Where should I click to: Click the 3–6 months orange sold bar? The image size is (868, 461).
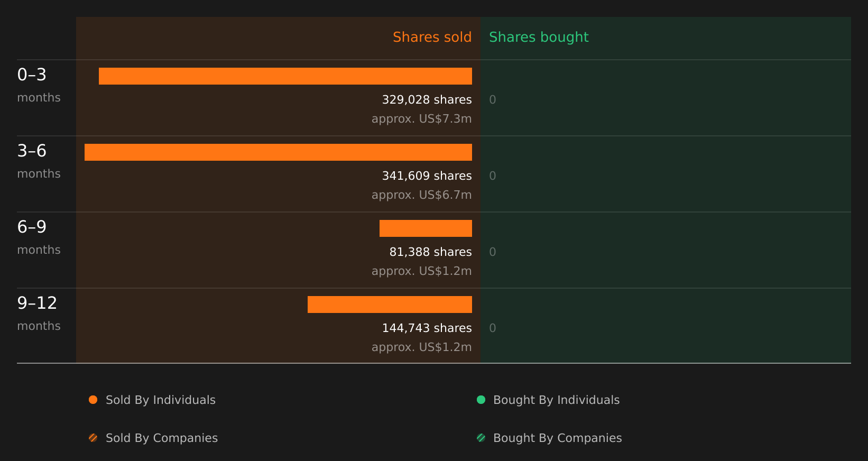pos(278,152)
